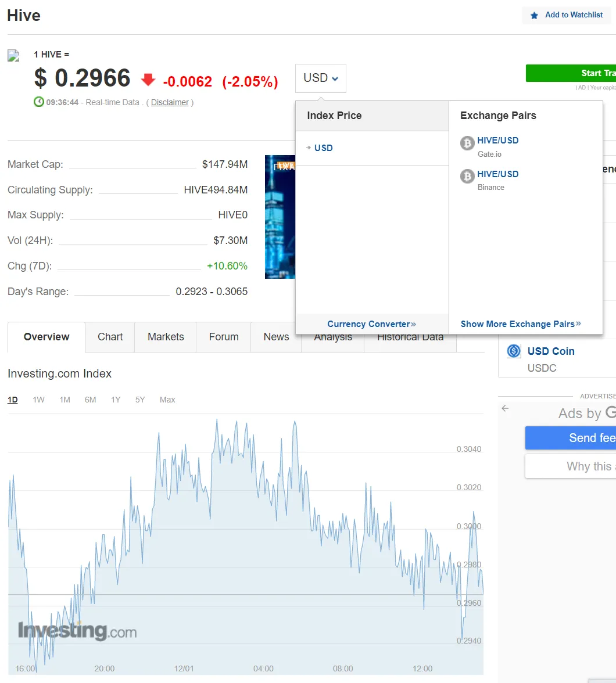This screenshot has height=683, width=616.
Task: Select the 6M chart range
Action: [90, 400]
